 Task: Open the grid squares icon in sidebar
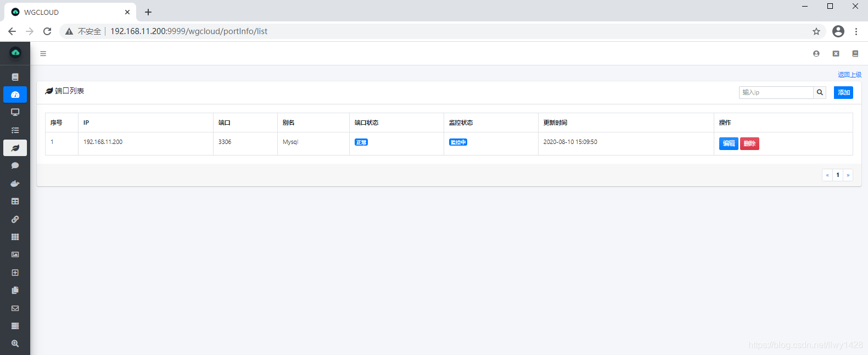15,237
